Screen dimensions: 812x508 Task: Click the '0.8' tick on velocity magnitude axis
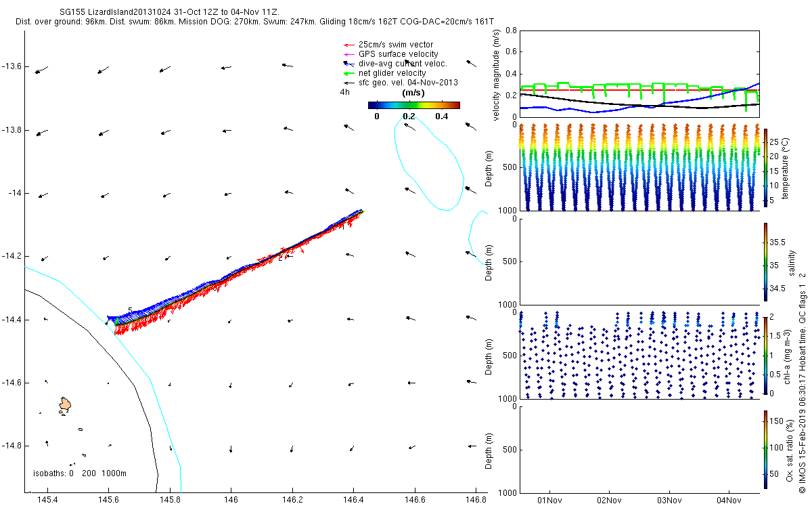[510, 31]
